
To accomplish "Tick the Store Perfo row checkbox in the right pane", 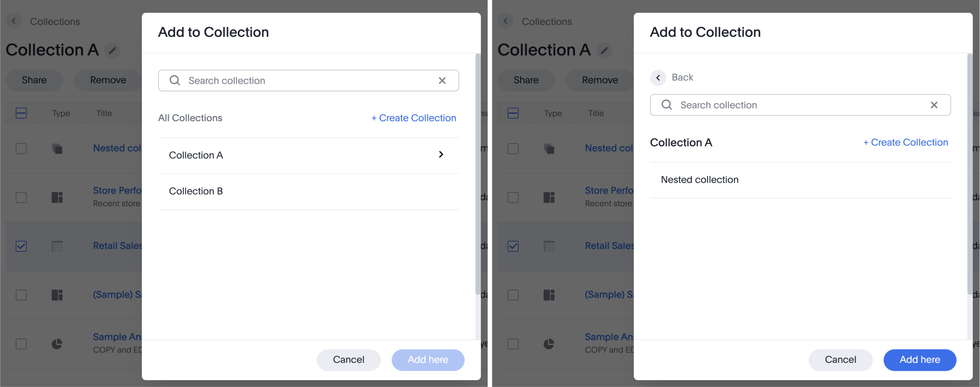I will 513,197.
